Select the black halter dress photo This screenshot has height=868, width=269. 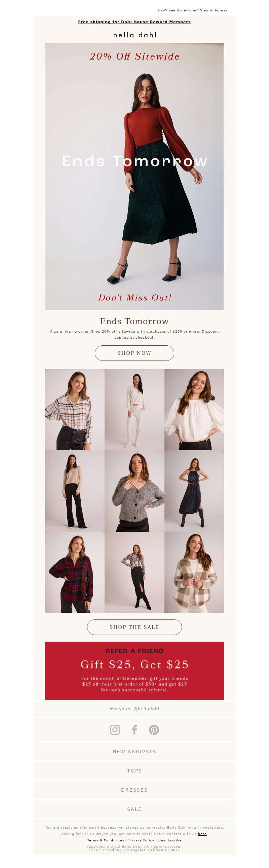194,491
